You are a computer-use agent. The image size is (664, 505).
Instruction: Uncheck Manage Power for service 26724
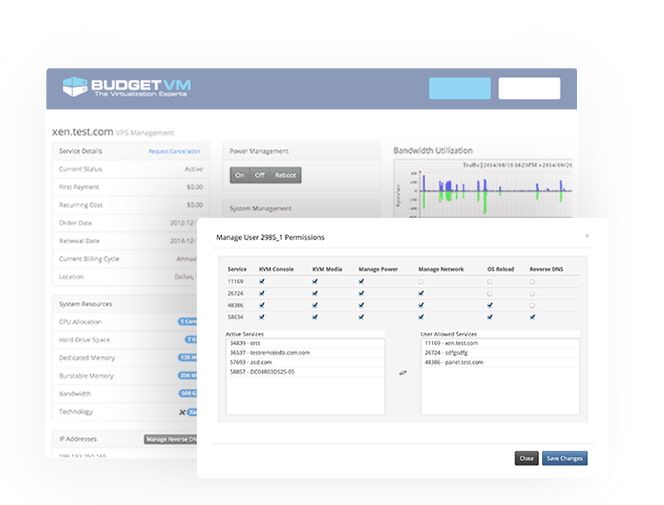click(361, 294)
